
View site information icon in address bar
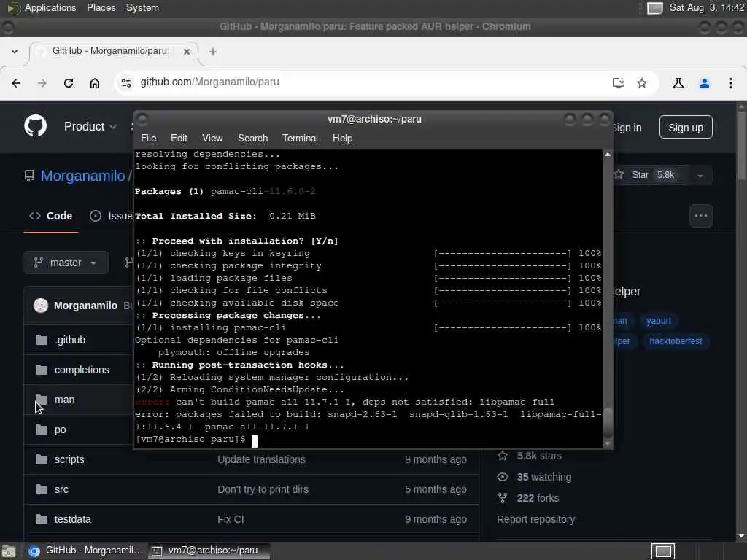(126, 83)
